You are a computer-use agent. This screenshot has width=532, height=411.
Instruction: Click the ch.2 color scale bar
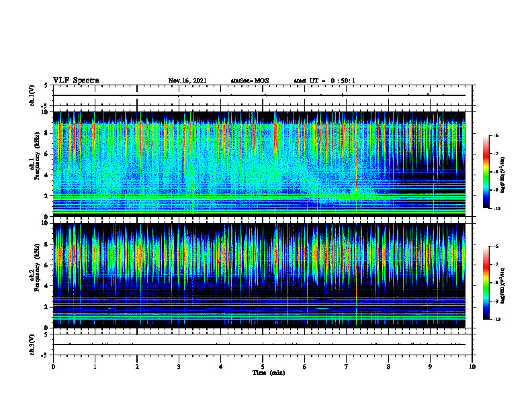pyautogui.click(x=486, y=283)
